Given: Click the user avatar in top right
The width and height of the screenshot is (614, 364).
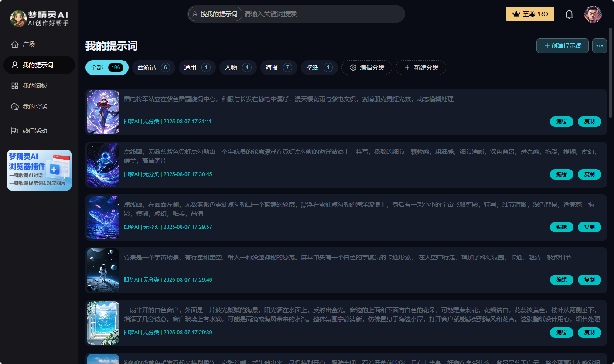Looking at the screenshot, I should click(x=593, y=14).
